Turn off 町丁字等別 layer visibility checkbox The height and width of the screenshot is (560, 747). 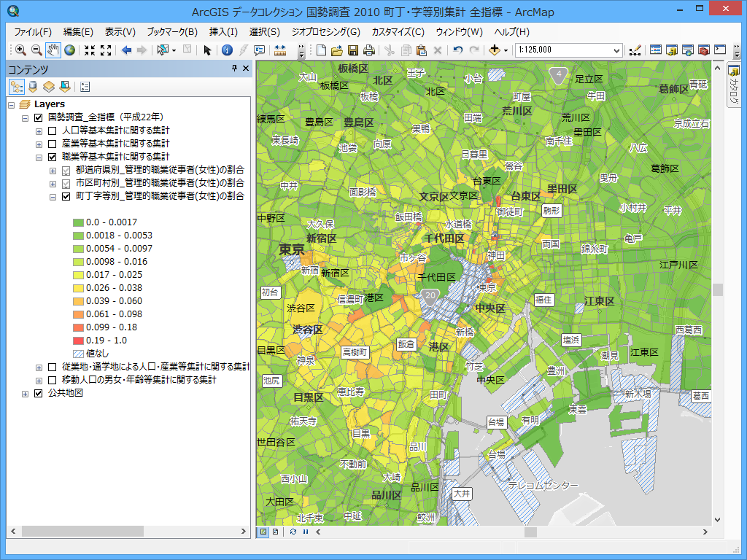click(66, 196)
